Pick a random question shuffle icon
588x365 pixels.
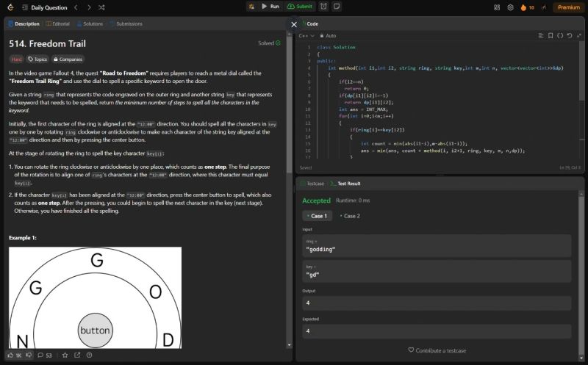(x=101, y=7)
